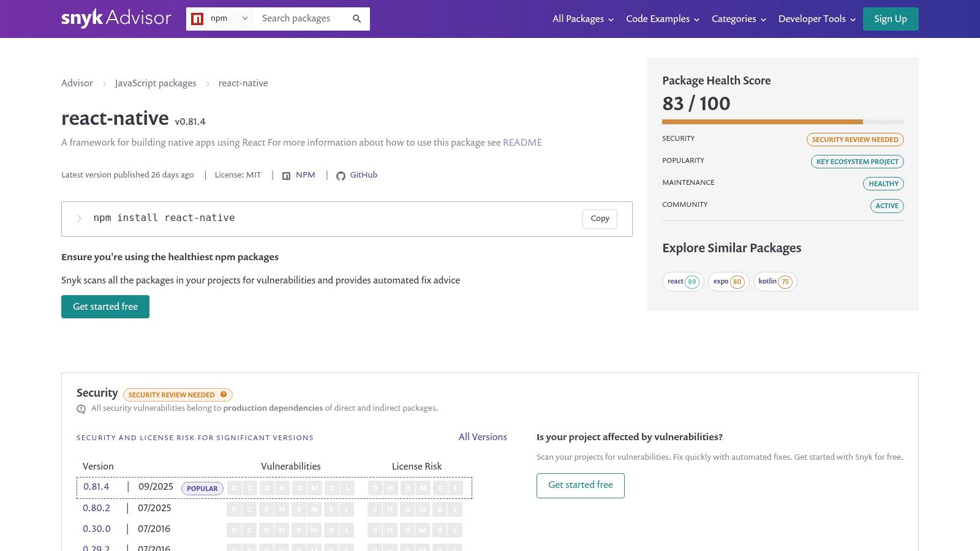Open the Code Examples menu

click(x=662, y=19)
